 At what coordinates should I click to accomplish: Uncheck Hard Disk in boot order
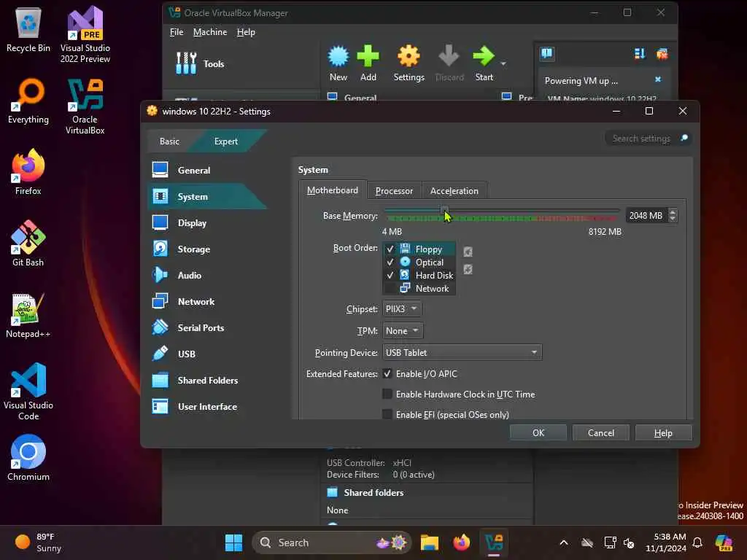coord(390,275)
